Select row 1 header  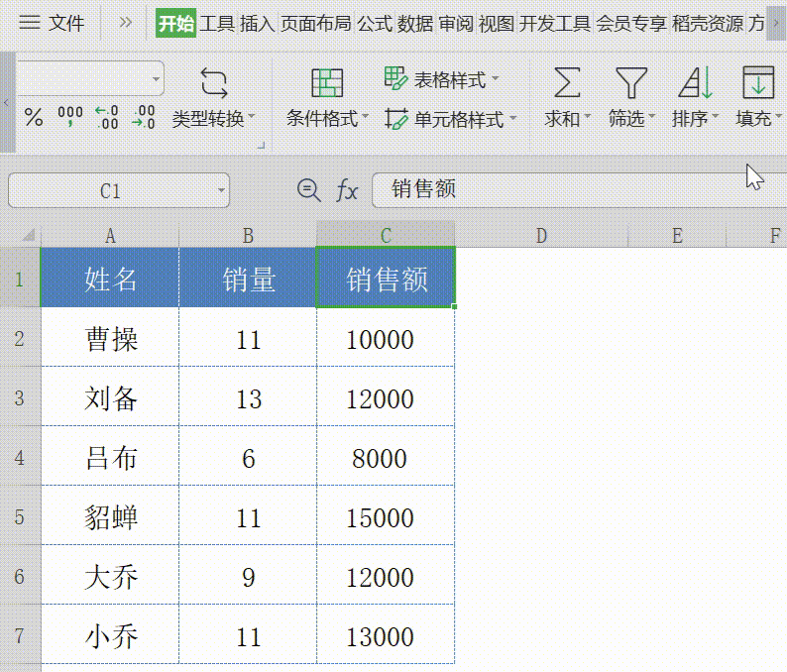click(x=20, y=278)
